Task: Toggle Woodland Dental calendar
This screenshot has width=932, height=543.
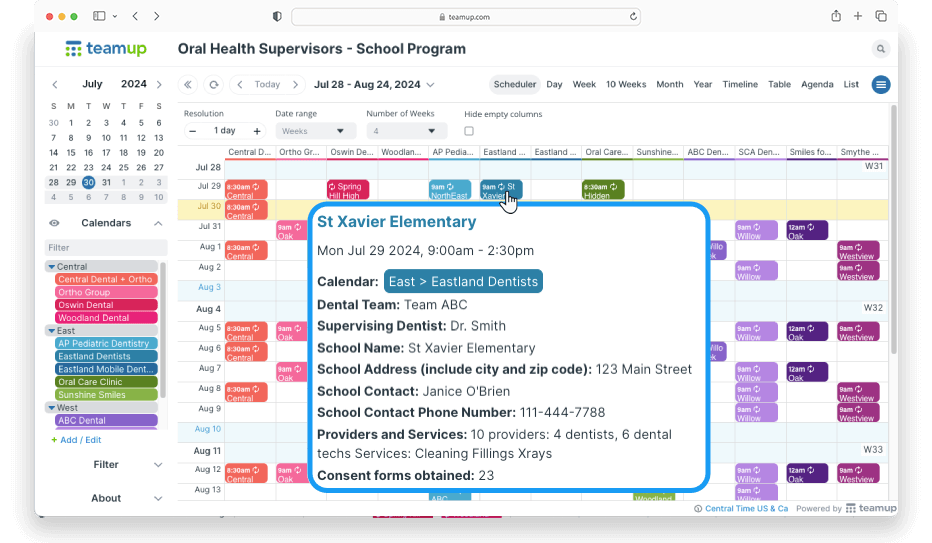Action: click(x=106, y=318)
